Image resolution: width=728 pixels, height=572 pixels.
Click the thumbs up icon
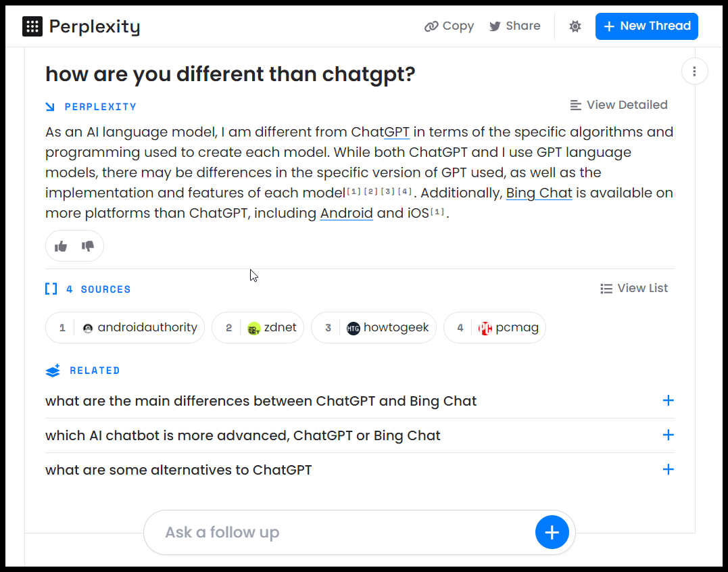(61, 246)
